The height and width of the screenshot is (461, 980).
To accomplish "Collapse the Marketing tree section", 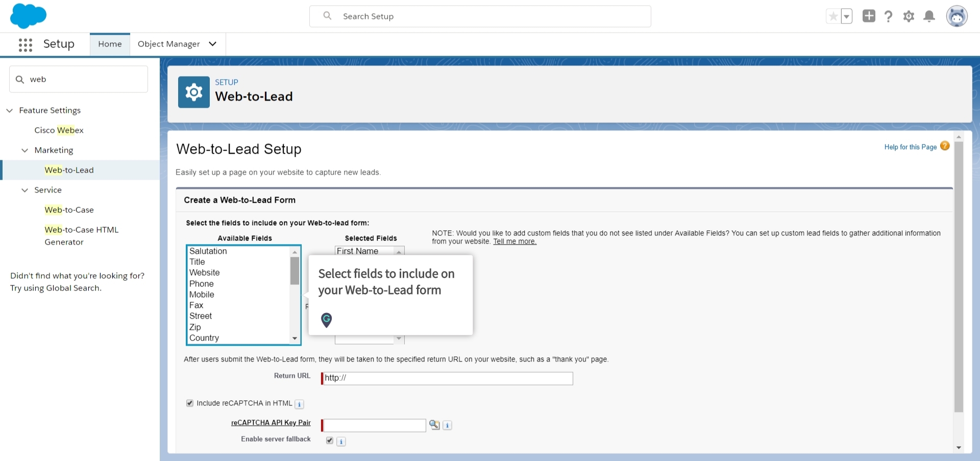I will [x=25, y=150].
